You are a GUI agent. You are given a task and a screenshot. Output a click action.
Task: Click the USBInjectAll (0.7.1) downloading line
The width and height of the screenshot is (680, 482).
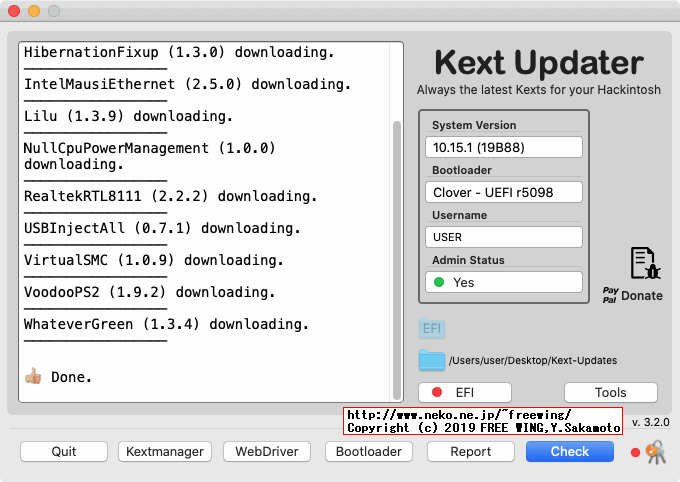pos(162,228)
